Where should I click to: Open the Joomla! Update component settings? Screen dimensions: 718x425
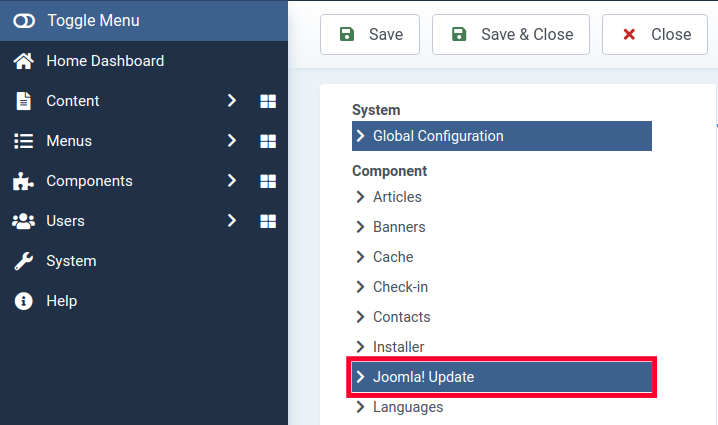click(423, 377)
